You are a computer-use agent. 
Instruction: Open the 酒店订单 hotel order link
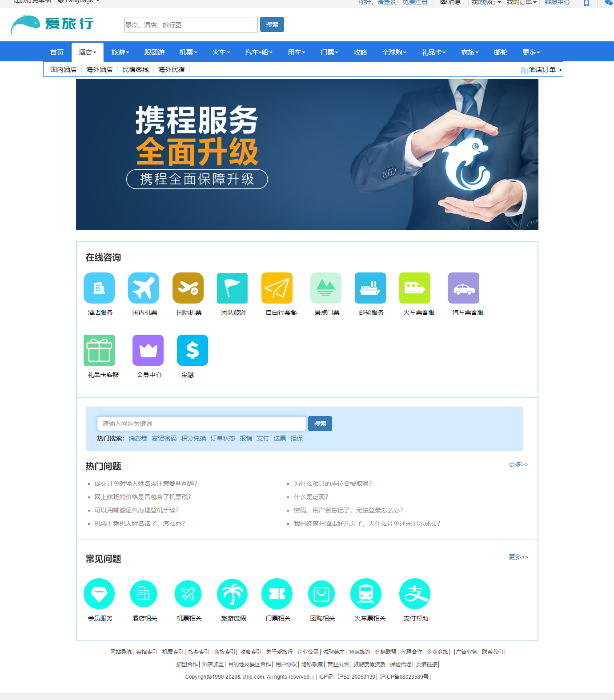click(541, 70)
